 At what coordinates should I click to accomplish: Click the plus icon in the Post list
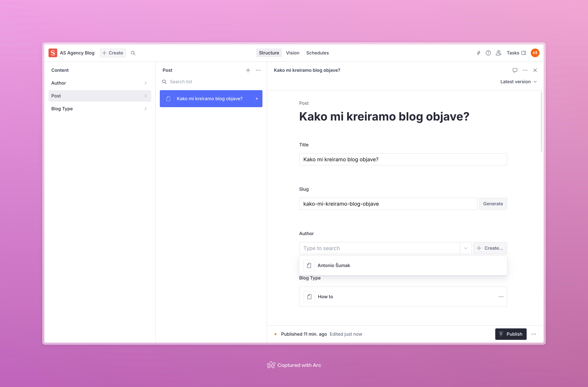pyautogui.click(x=248, y=70)
